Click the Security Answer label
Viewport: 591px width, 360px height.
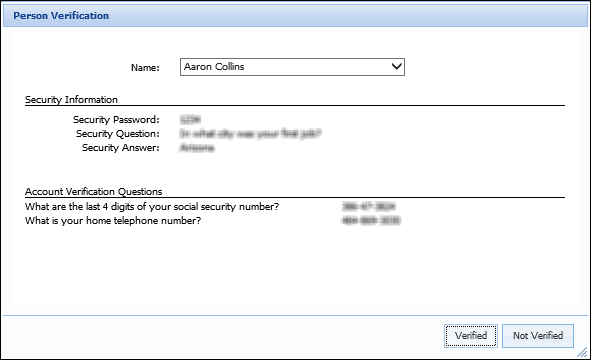pos(121,147)
